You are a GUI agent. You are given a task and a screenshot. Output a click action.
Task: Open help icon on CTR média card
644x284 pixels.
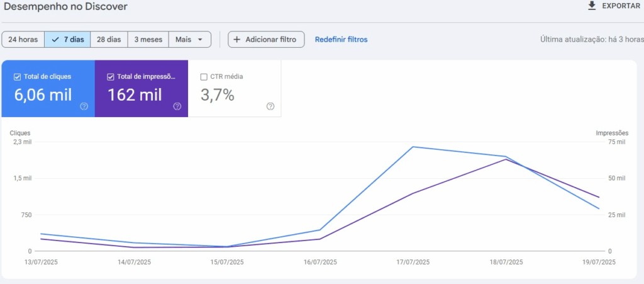click(270, 106)
